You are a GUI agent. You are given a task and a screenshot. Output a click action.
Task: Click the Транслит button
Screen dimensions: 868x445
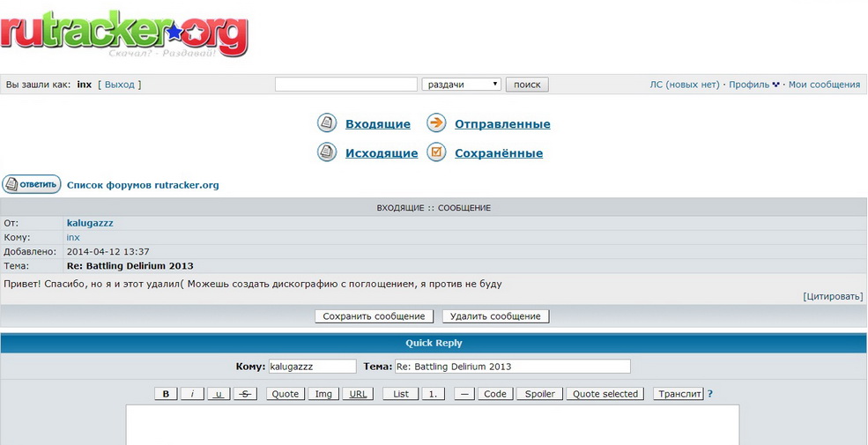click(x=679, y=394)
